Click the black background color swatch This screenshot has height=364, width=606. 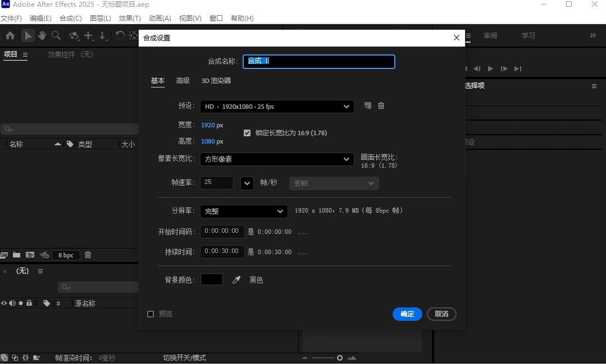tap(212, 279)
